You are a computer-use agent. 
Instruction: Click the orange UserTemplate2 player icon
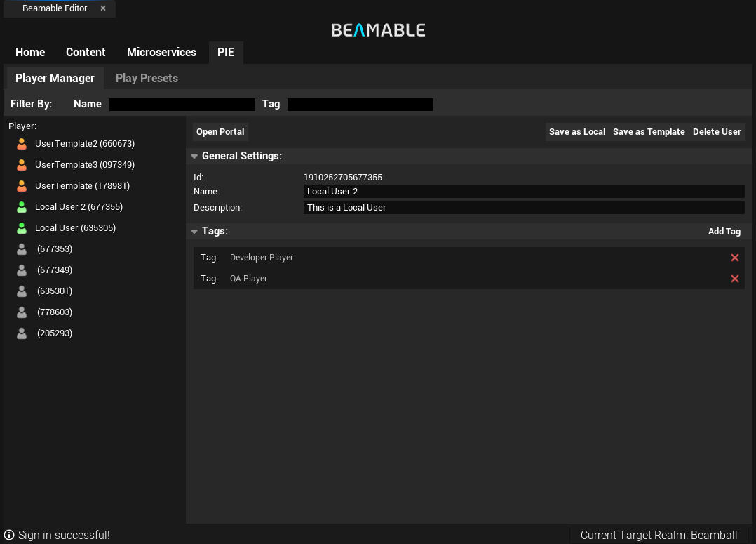(22, 144)
